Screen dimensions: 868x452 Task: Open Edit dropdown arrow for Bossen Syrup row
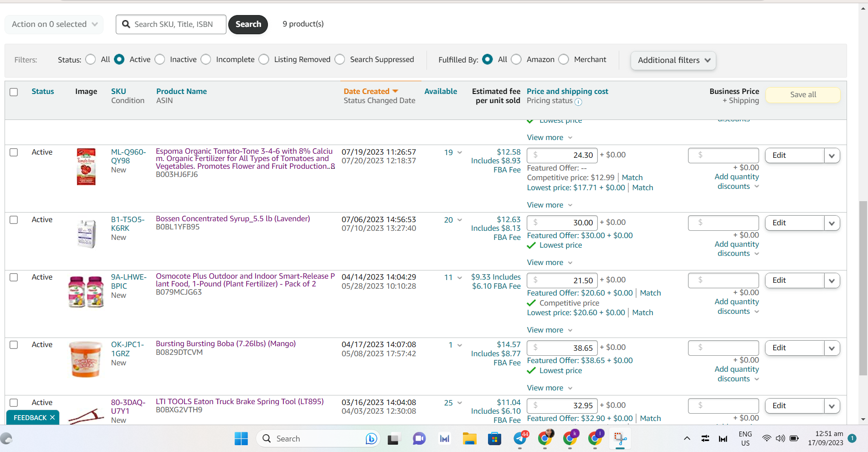[832, 223]
